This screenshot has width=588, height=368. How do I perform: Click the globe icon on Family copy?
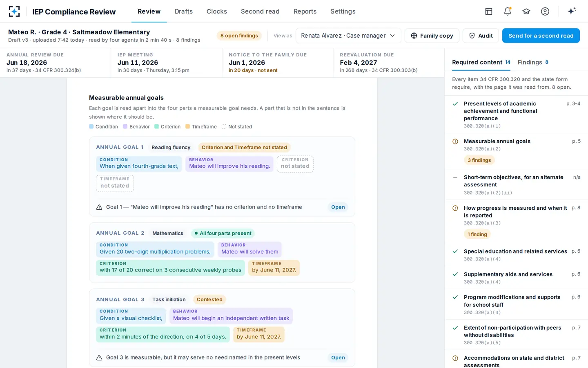414,36
